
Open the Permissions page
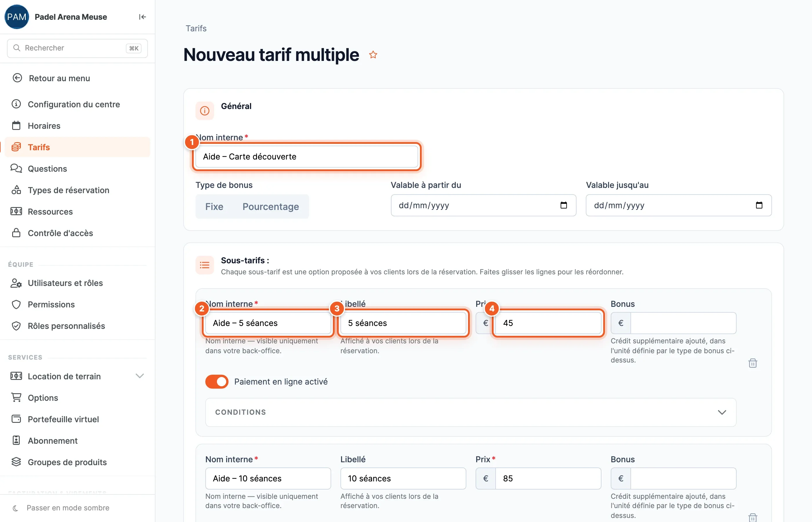click(77, 304)
